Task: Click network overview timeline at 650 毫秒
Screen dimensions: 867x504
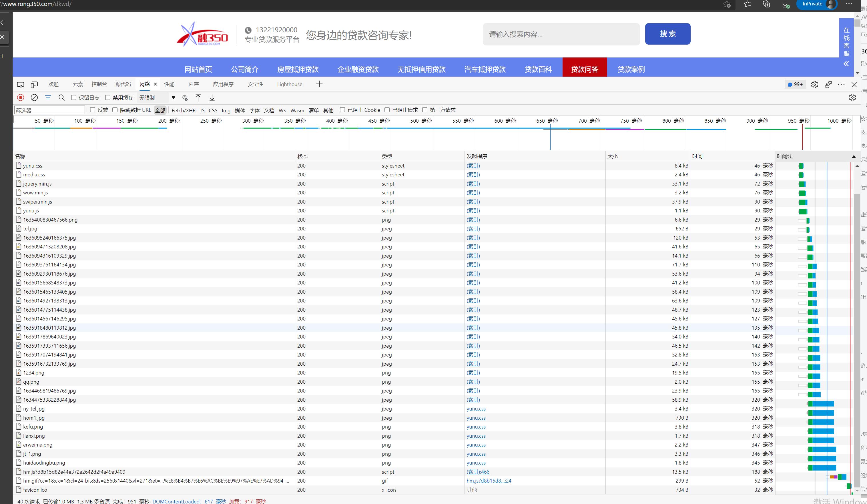Action: (x=547, y=121)
